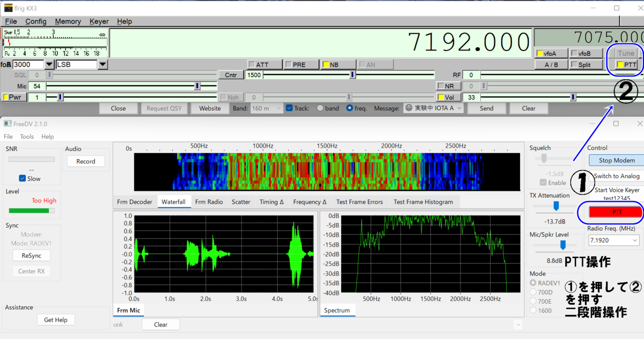Image resolution: width=644 pixels, height=339 pixels.
Task: Toggle the ATT attenuator button
Action: coord(265,64)
